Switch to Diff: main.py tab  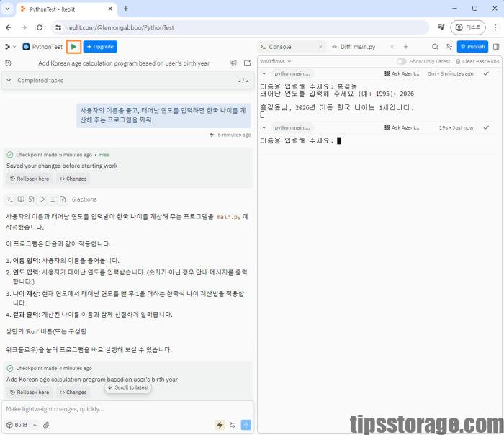[x=357, y=47]
